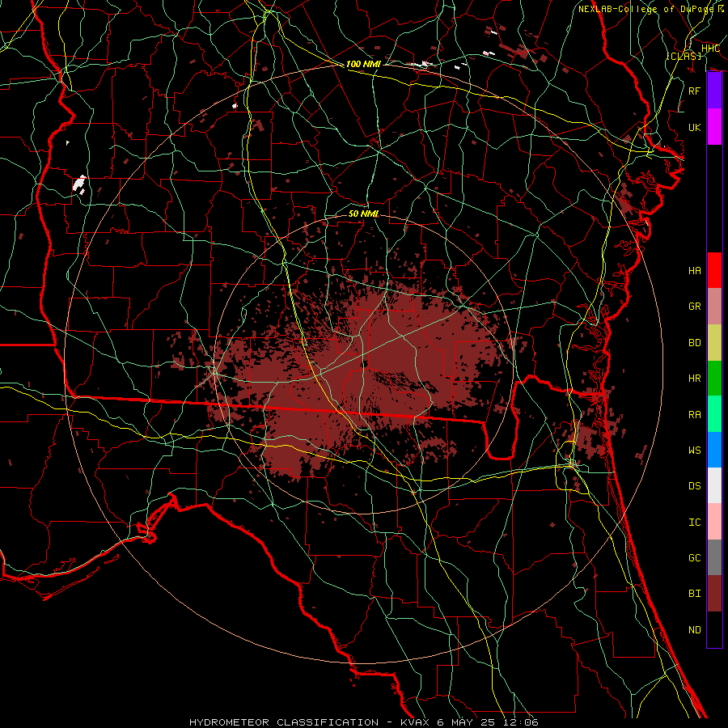Click the RA legend label
This screenshot has width=728, height=728.
click(x=695, y=415)
